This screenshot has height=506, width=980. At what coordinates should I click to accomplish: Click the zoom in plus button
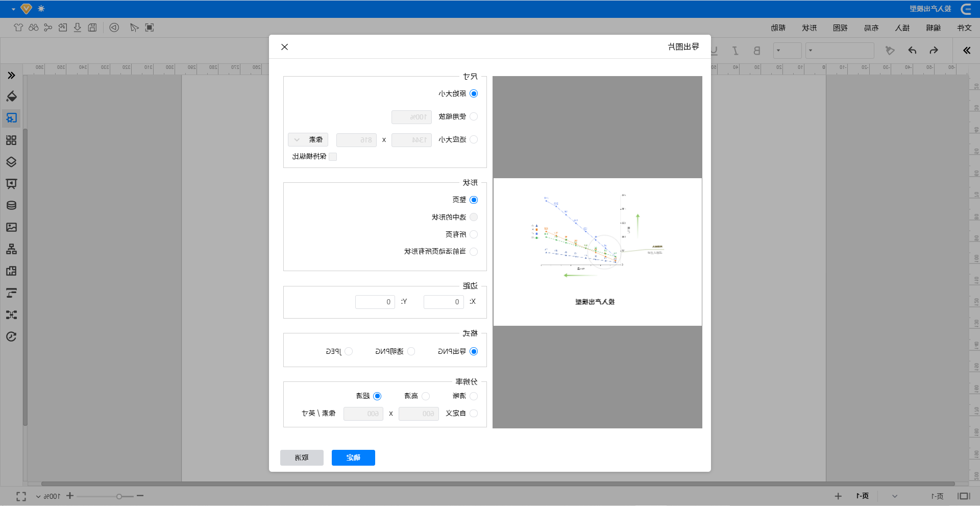70,496
